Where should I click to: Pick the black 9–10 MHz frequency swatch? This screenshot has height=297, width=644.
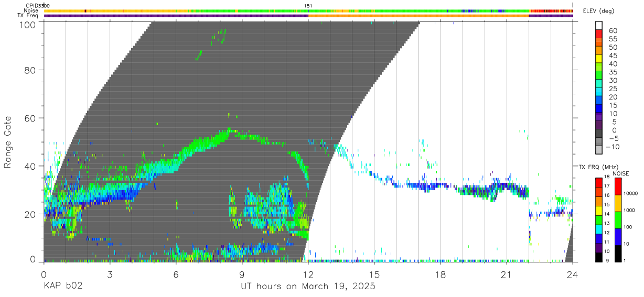(599, 257)
